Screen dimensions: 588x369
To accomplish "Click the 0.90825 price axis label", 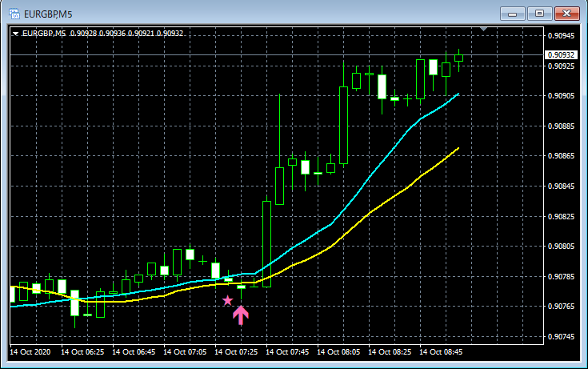I will pyautogui.click(x=561, y=217).
